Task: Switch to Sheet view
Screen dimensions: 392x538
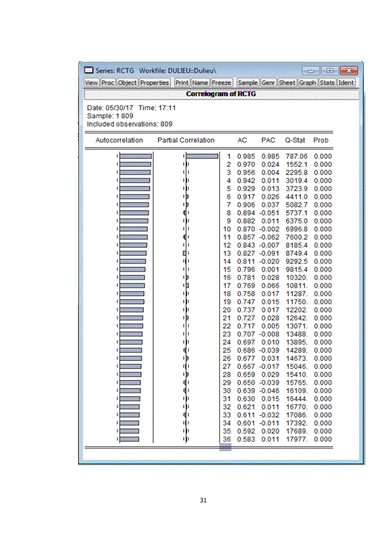Action: tap(287, 82)
